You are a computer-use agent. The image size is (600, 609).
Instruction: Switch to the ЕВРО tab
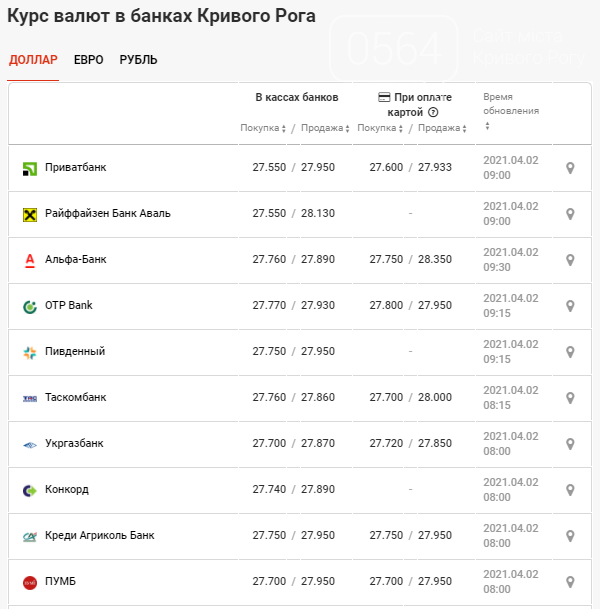(x=88, y=60)
